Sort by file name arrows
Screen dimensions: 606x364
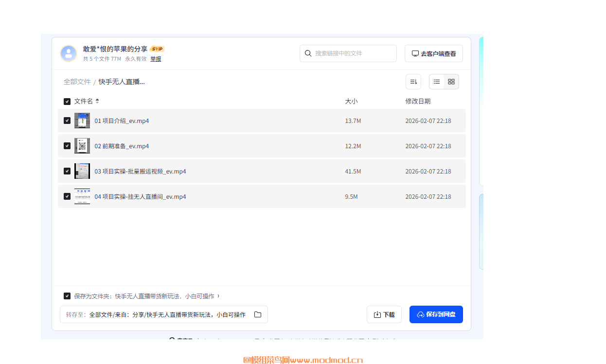pyautogui.click(x=97, y=101)
